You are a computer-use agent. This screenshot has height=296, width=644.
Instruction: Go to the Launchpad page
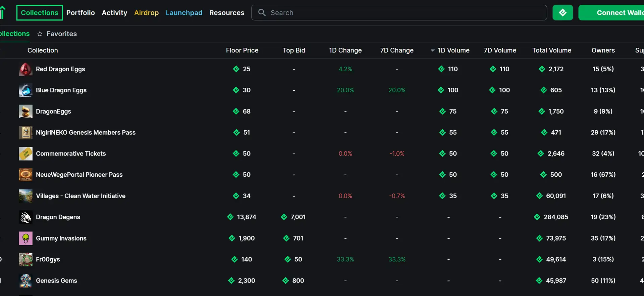coord(184,13)
